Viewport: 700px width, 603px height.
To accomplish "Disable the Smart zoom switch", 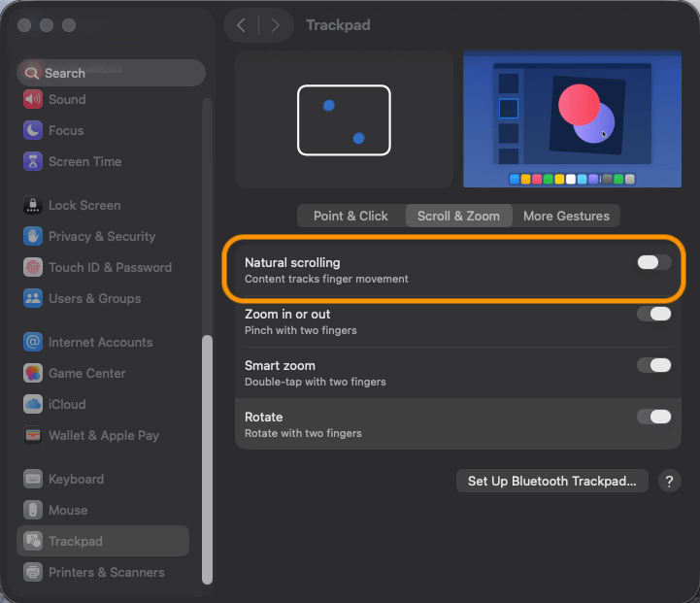I will [654, 365].
